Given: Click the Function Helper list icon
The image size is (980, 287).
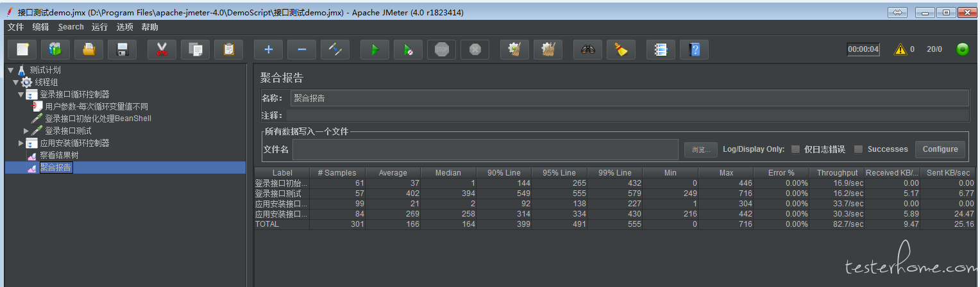Looking at the screenshot, I should [661, 50].
